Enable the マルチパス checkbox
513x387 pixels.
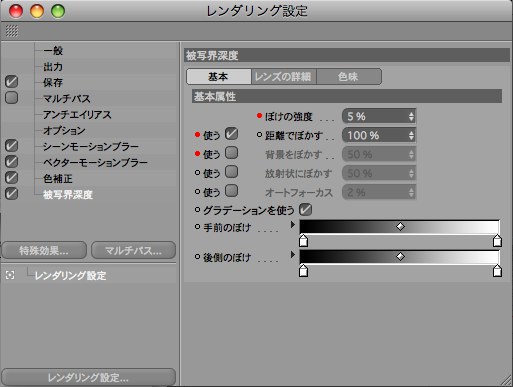point(12,98)
